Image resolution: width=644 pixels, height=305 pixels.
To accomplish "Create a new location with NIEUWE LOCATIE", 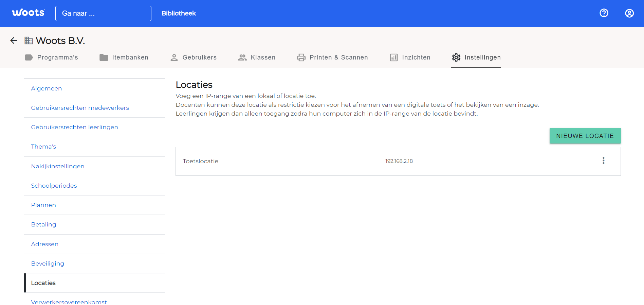I will pos(585,136).
